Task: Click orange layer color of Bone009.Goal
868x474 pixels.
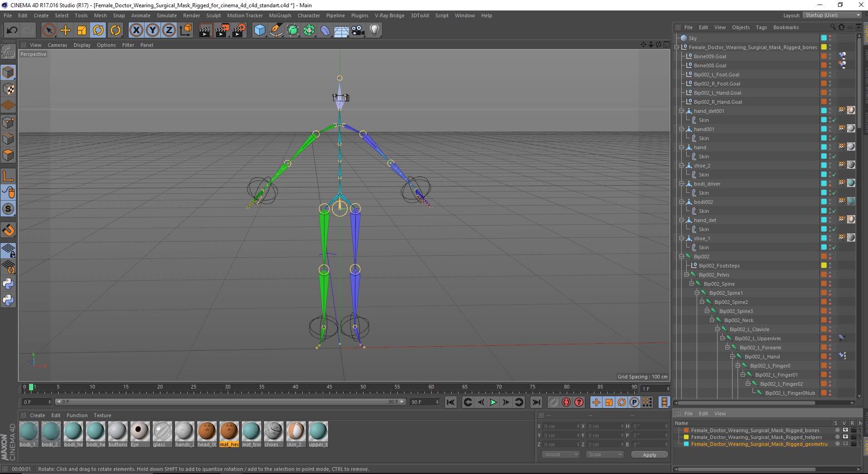Action: click(x=823, y=56)
